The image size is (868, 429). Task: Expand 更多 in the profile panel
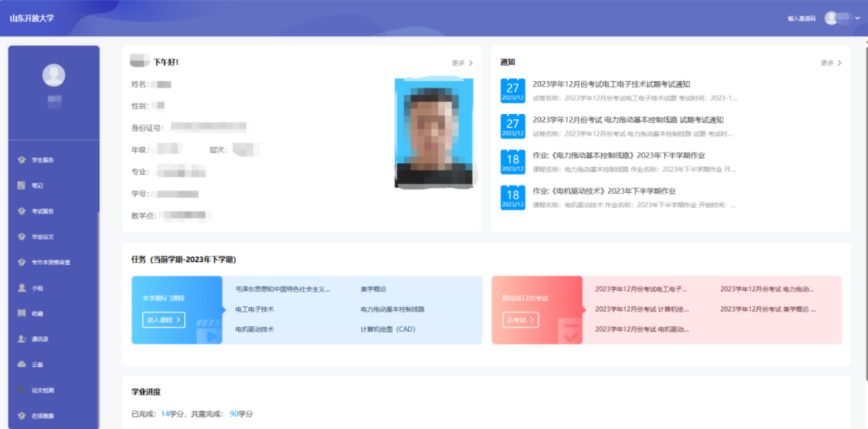pyautogui.click(x=462, y=63)
